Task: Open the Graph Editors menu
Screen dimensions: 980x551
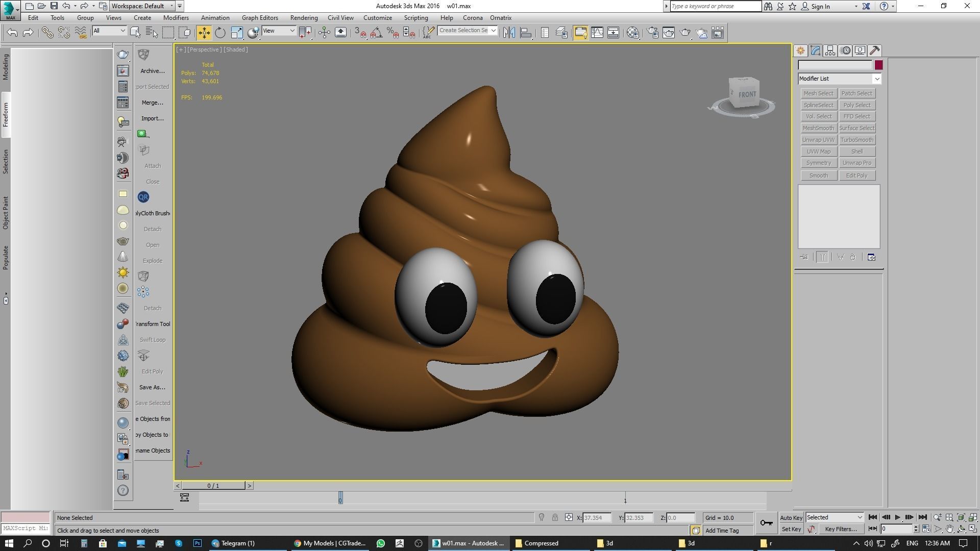Action: coord(260,18)
